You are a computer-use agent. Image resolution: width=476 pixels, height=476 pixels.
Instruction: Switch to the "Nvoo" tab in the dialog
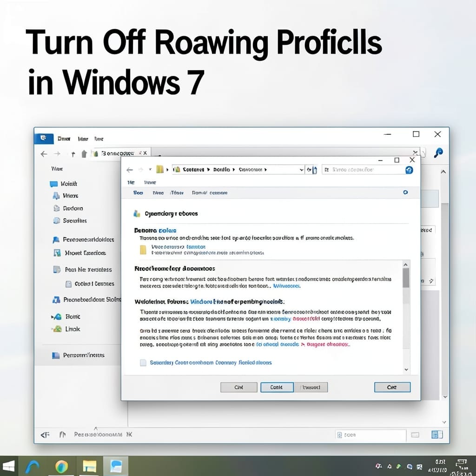tap(158, 193)
